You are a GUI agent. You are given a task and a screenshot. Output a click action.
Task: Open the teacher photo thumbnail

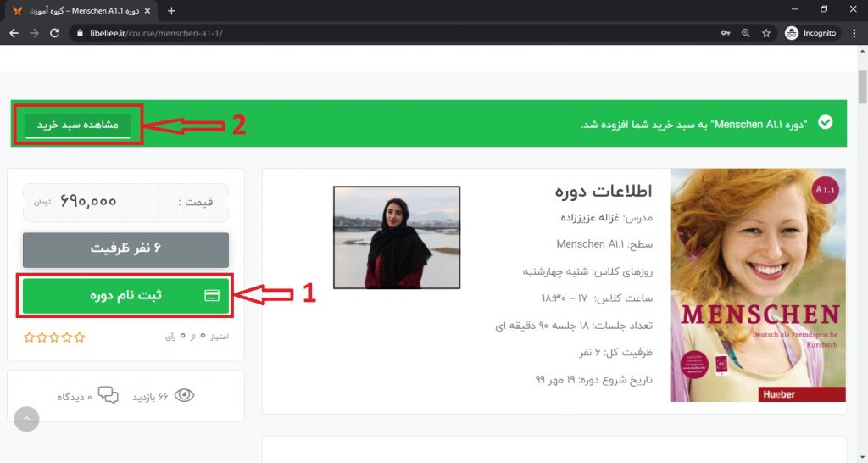coord(397,237)
